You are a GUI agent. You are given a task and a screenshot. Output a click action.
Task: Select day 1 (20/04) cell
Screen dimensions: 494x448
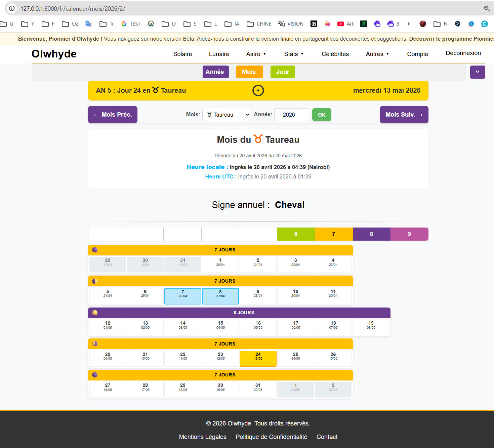(220, 264)
